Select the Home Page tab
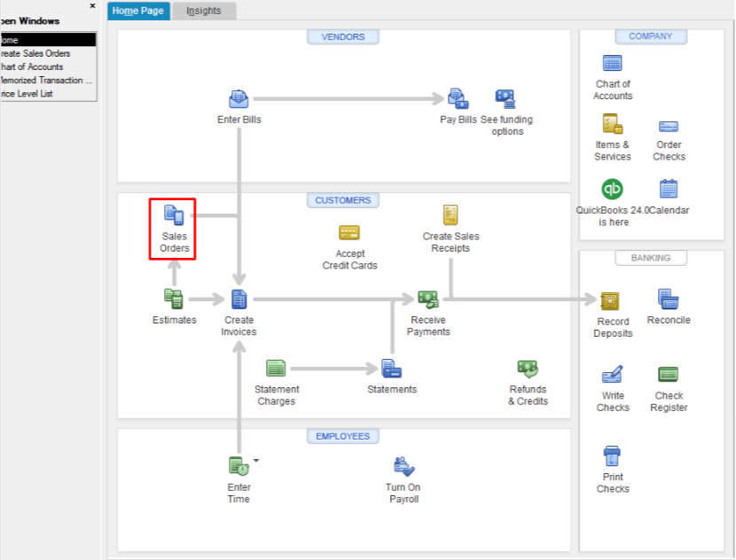Viewport: 736px width, 560px height. [137, 11]
